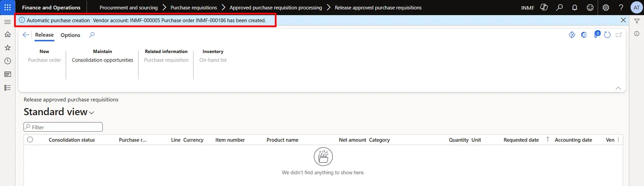The image size is (644, 186).
Task: Open the app launcher waffle icon
Action: 8,7
